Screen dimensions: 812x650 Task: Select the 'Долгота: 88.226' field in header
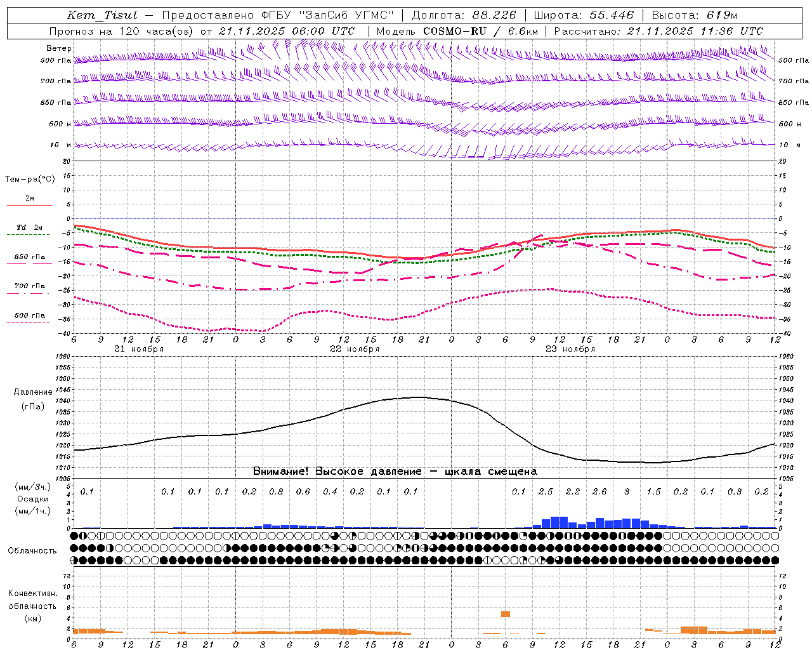coord(464,15)
